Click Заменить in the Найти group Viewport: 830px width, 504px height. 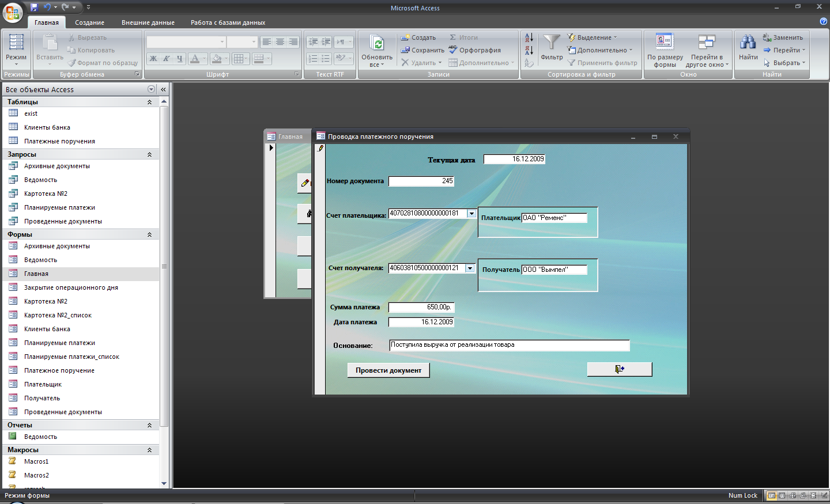click(783, 37)
